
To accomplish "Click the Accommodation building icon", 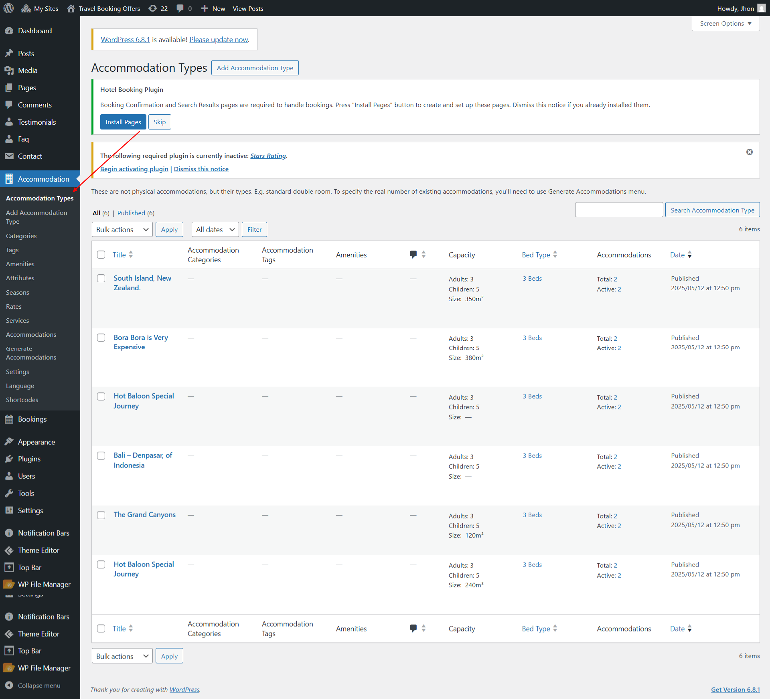I will coord(9,179).
